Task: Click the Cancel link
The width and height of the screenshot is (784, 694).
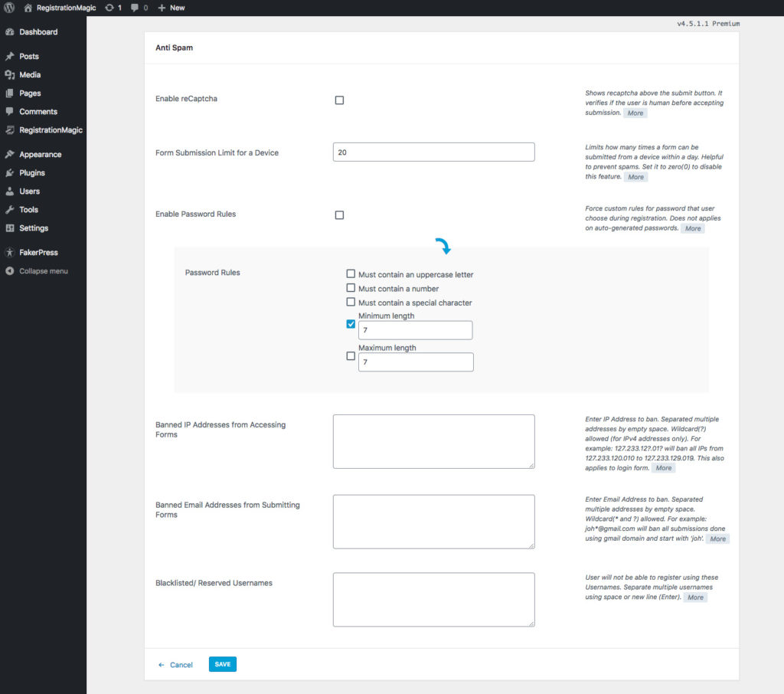Action: 181,665
